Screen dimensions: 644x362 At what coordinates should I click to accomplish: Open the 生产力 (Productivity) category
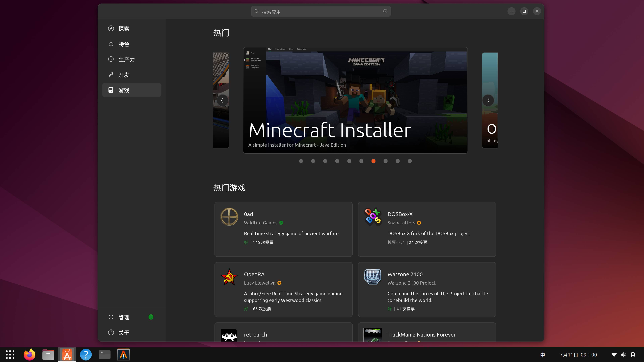tap(132, 59)
